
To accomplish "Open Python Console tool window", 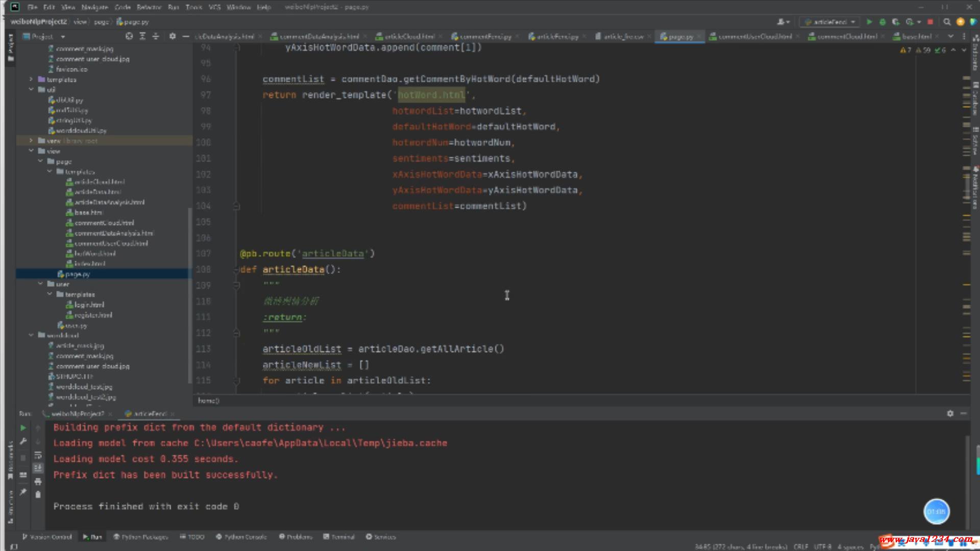I will click(x=241, y=537).
